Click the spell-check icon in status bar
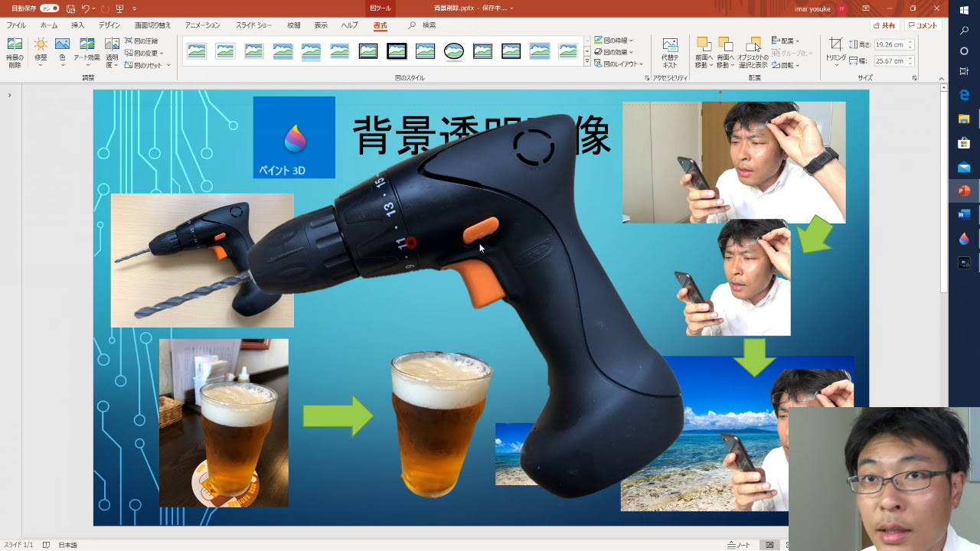This screenshot has width=980, height=551. point(46,545)
